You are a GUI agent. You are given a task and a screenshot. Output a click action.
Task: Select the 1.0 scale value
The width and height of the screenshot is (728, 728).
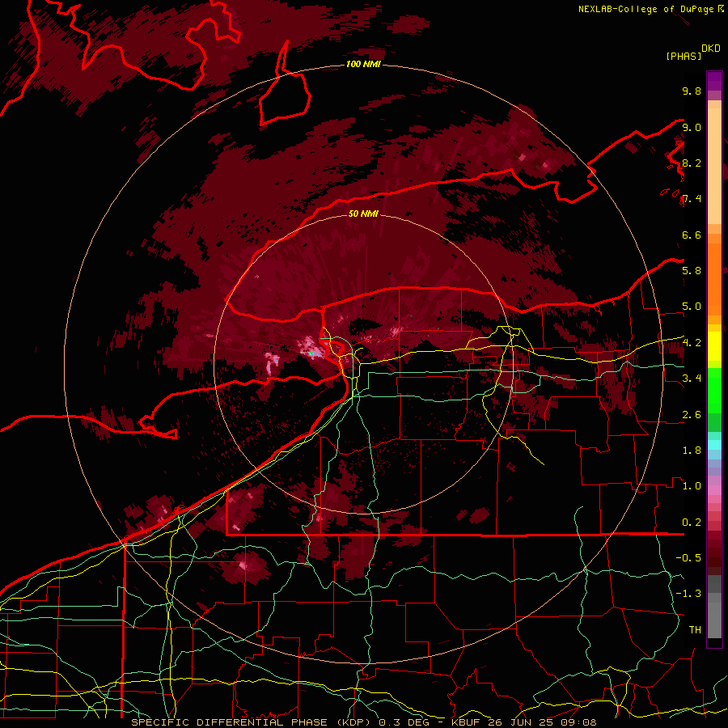pos(692,485)
